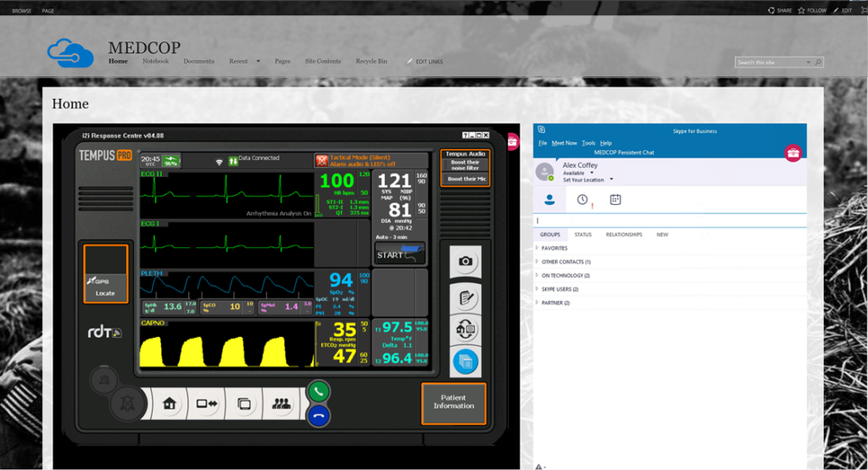Image resolution: width=868 pixels, height=470 pixels.
Task: Click the screen transfer arrows icon
Action: coord(207,404)
